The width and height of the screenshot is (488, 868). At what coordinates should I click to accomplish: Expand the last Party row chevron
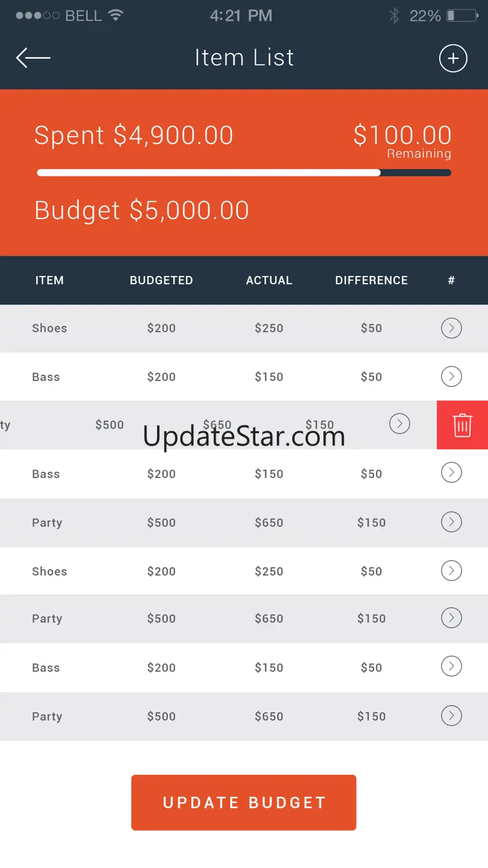point(451,715)
